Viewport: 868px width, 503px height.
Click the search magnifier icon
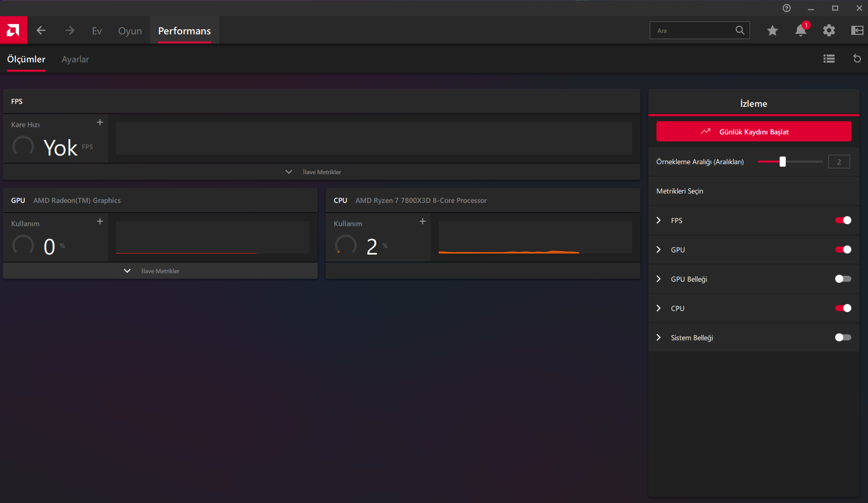click(x=740, y=30)
